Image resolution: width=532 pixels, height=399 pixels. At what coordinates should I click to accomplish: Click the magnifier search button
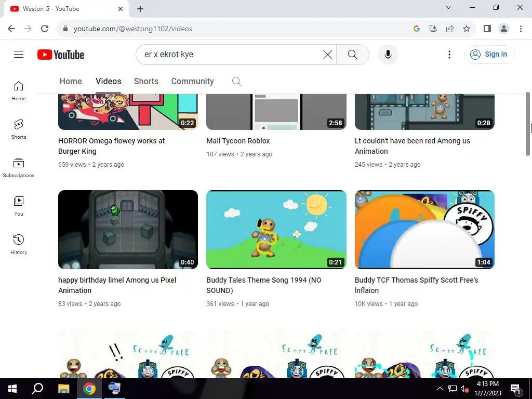(353, 54)
